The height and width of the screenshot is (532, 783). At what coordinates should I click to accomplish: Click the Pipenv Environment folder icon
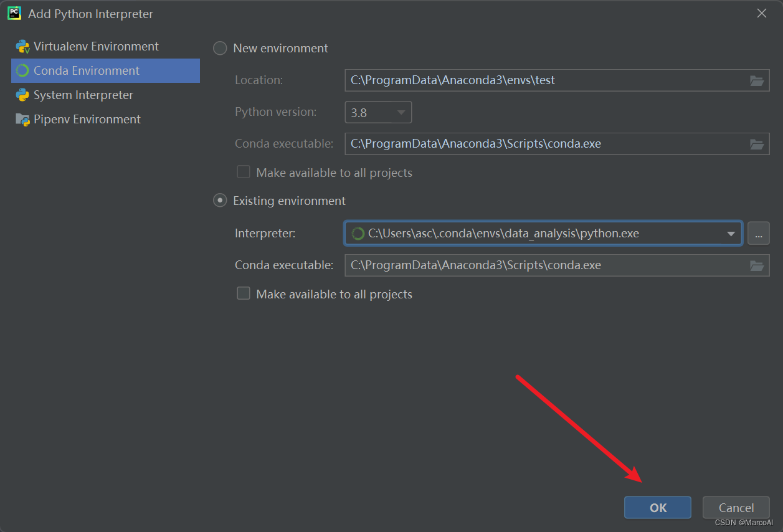(x=23, y=120)
